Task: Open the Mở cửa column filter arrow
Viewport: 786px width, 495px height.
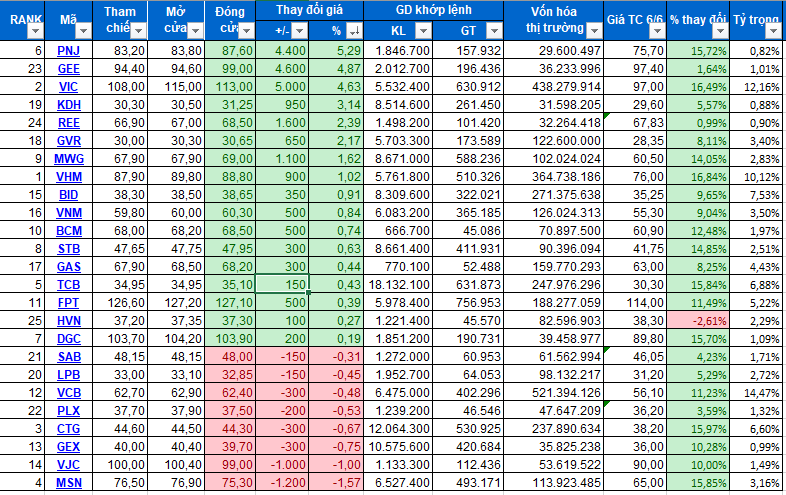Action: pyautogui.click(x=195, y=32)
